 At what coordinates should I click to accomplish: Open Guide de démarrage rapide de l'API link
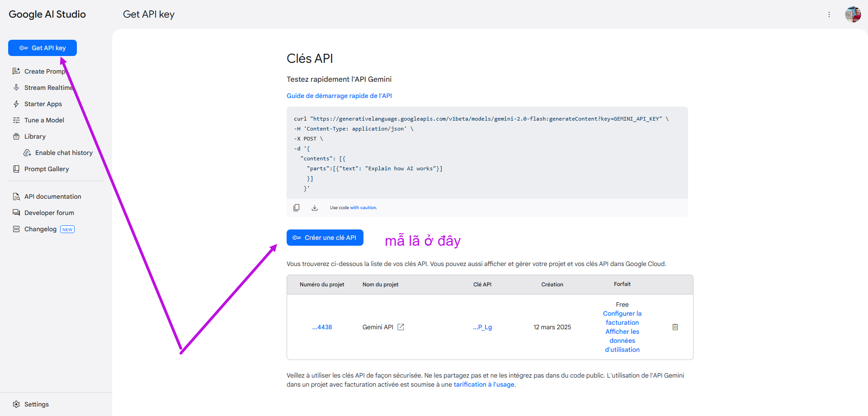pos(339,96)
